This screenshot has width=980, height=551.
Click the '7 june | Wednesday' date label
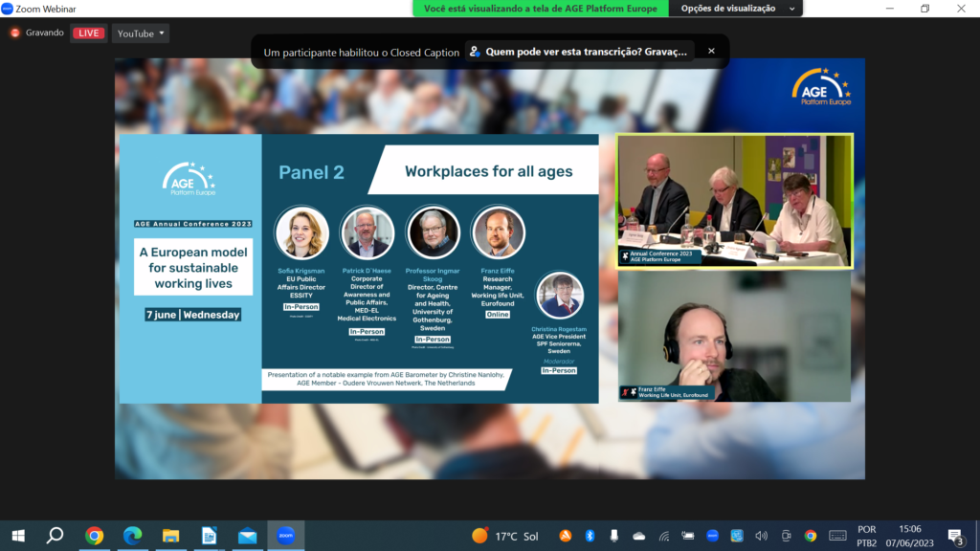pyautogui.click(x=192, y=315)
